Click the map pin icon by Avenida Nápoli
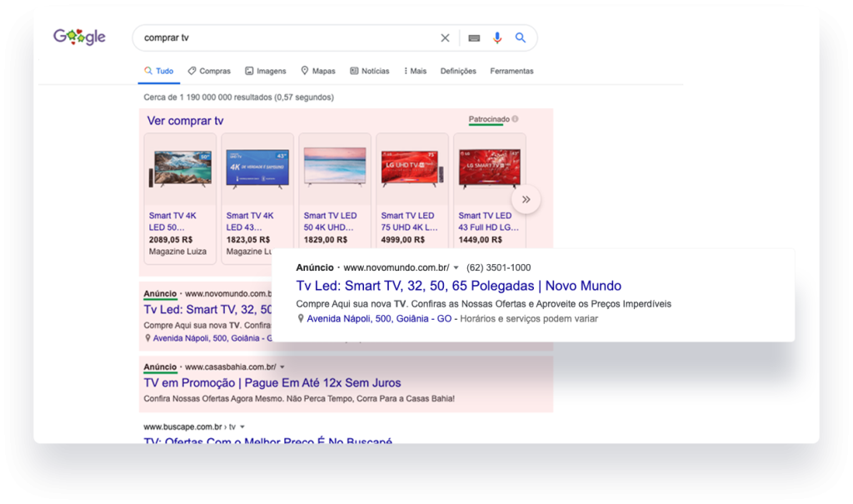853x504 pixels. pyautogui.click(x=301, y=319)
